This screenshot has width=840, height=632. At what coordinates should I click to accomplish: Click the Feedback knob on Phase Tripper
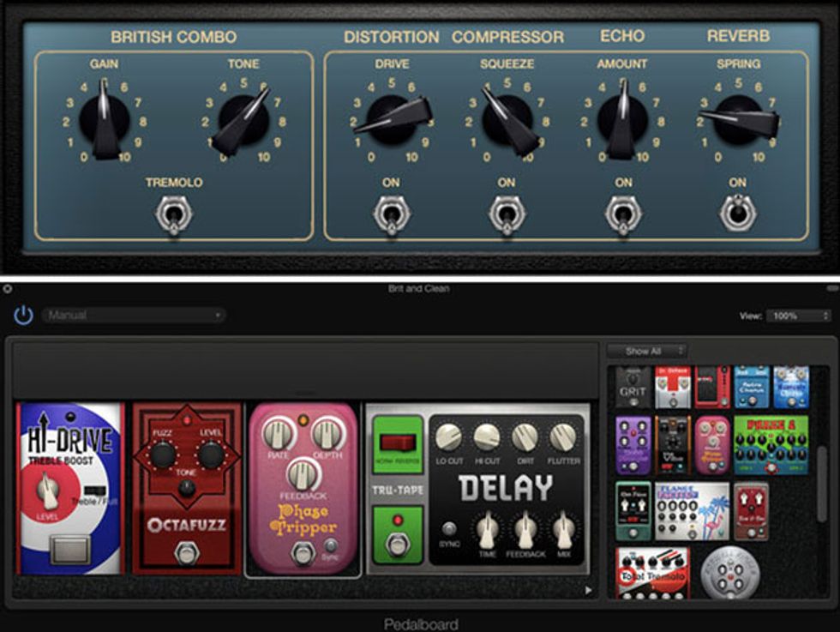point(302,475)
